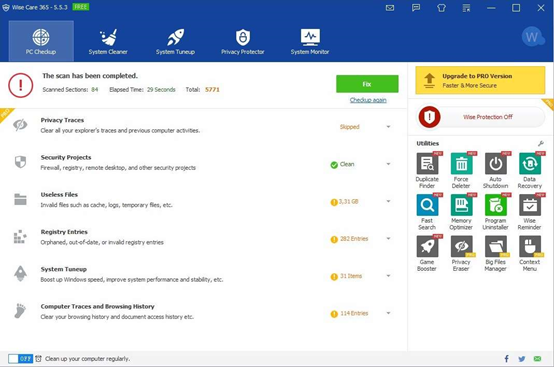The height and width of the screenshot is (367, 554).
Task: Click the green Fix button
Action: point(367,84)
